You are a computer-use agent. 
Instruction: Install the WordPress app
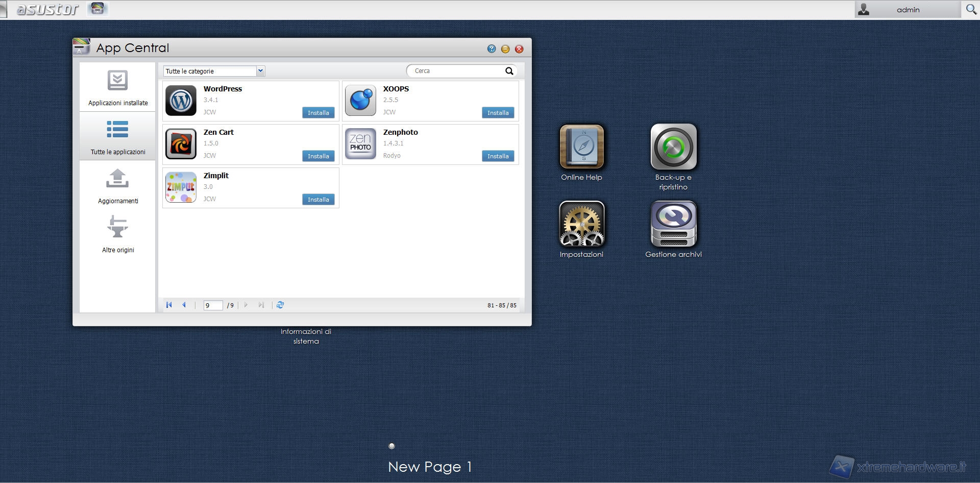[318, 113]
